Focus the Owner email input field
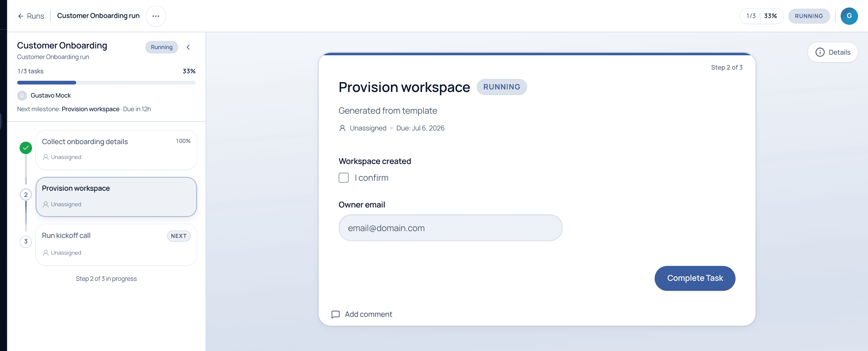Viewport: 868px width, 351px height. click(x=450, y=228)
